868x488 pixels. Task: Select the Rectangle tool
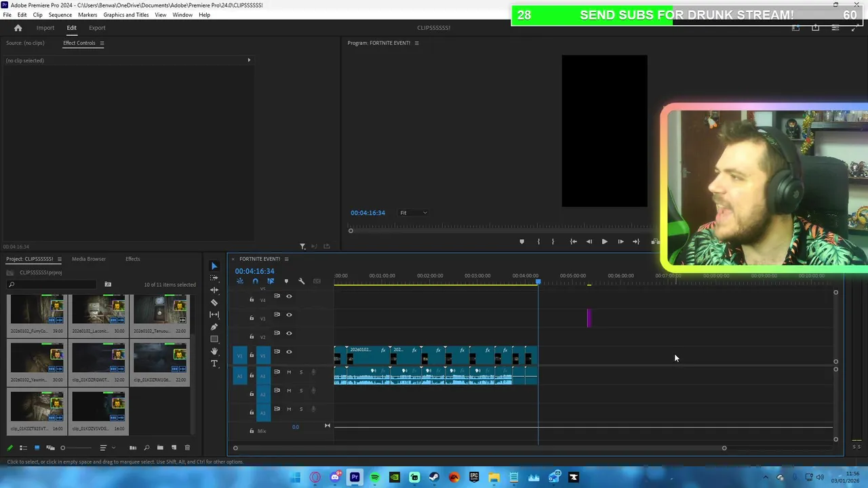coord(214,339)
